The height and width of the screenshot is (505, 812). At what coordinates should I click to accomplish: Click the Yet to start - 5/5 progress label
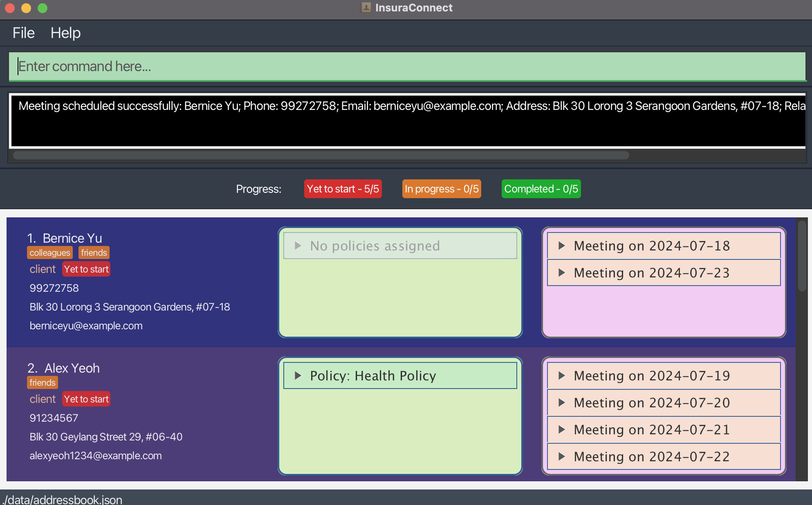click(343, 189)
